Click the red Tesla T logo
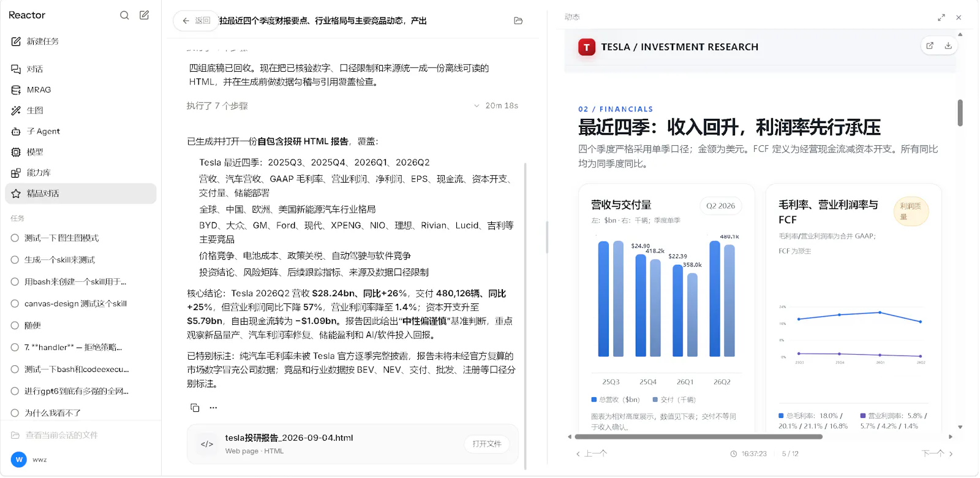 [x=587, y=47]
